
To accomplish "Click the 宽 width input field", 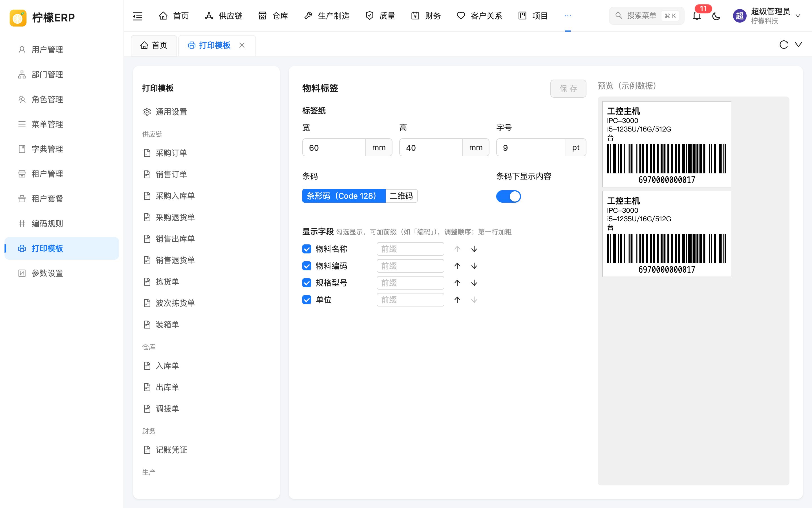I will point(334,148).
